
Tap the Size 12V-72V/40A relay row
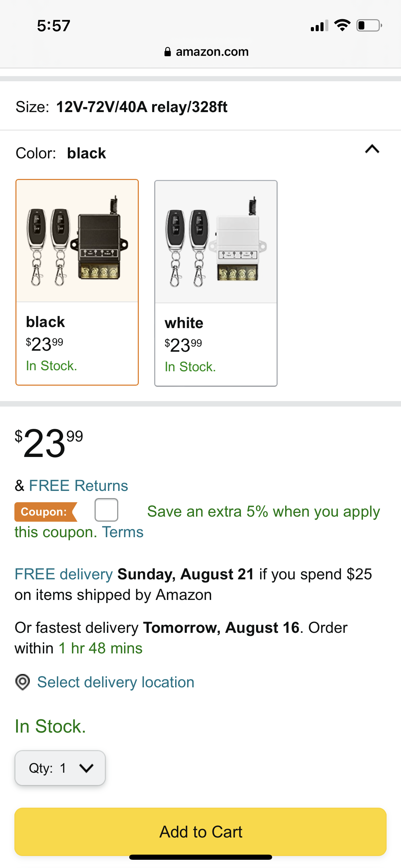200,107
